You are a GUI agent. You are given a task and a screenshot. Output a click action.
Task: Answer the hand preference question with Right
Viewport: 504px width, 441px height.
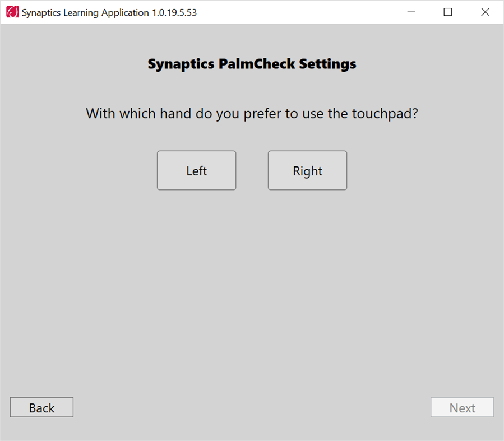[307, 170]
